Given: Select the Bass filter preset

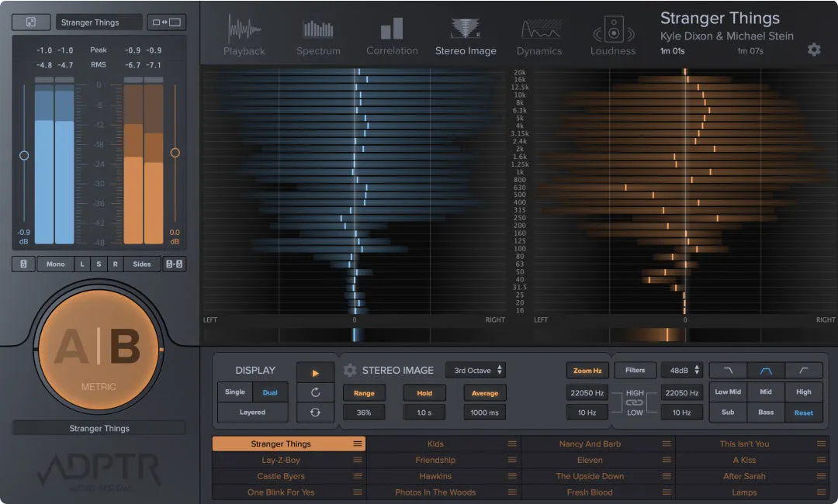Looking at the screenshot, I should tap(766, 413).
